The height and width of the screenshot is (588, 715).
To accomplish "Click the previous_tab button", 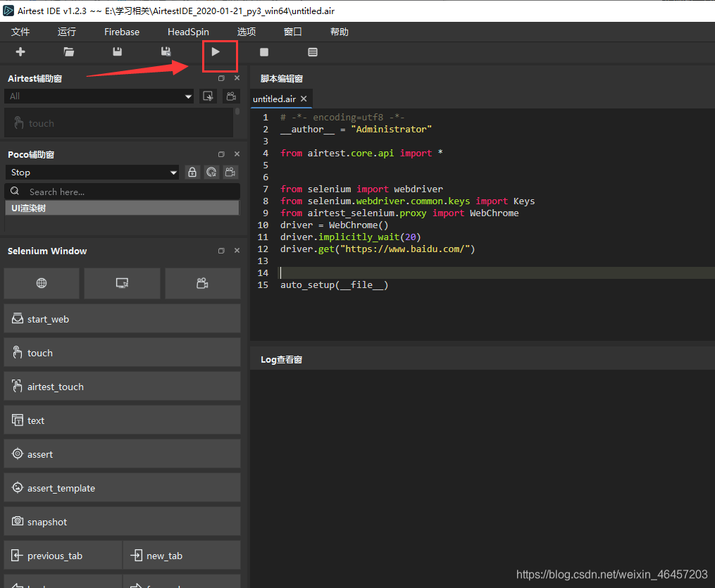I will pyautogui.click(x=63, y=555).
